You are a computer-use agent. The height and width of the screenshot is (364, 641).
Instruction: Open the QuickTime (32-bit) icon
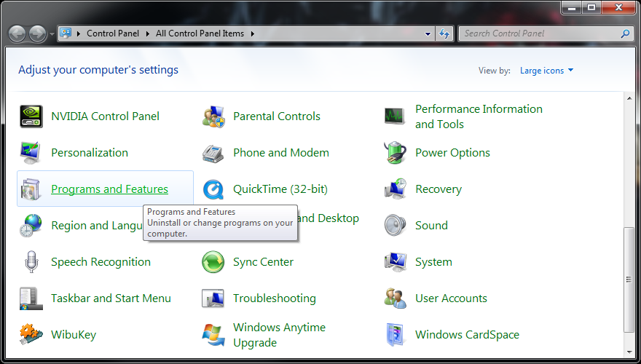pyautogui.click(x=213, y=189)
